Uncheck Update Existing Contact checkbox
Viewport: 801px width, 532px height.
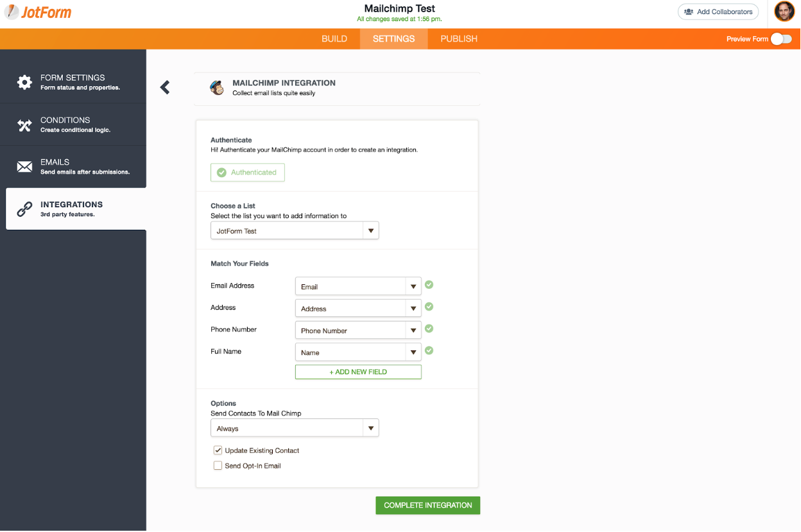(x=218, y=450)
